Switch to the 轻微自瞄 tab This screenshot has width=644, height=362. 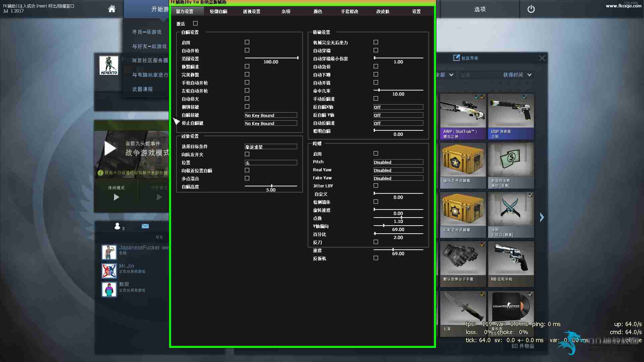click(x=218, y=11)
